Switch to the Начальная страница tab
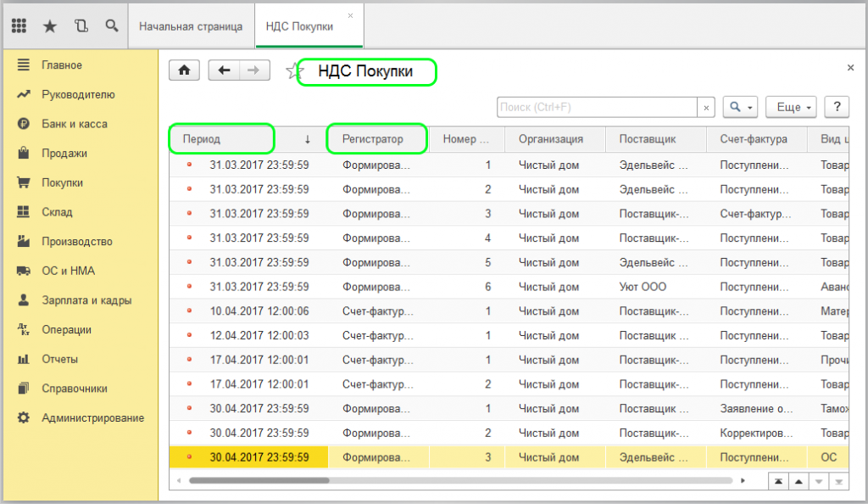 tap(191, 26)
